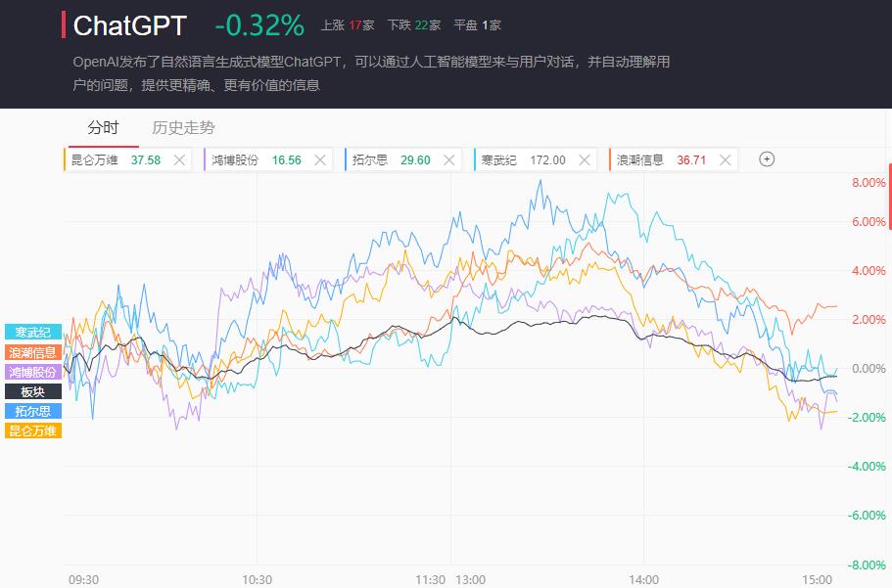Select the 昆仑万维 37.58 stock chip
Viewport: 892px width, 588px height.
click(127, 159)
